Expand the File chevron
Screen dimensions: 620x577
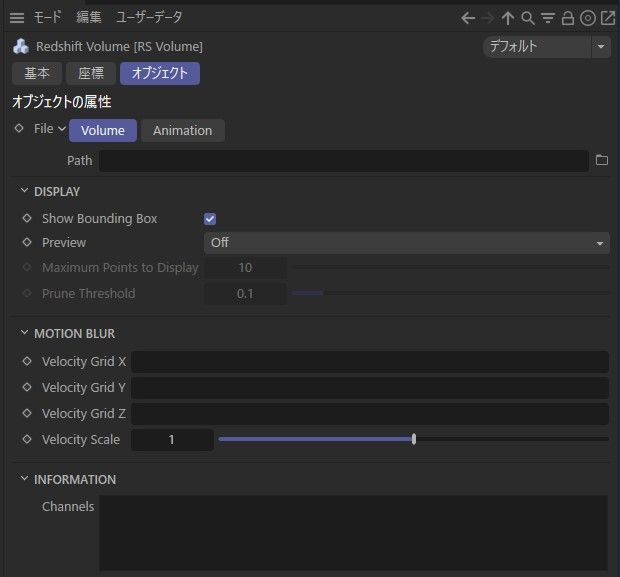(x=62, y=129)
